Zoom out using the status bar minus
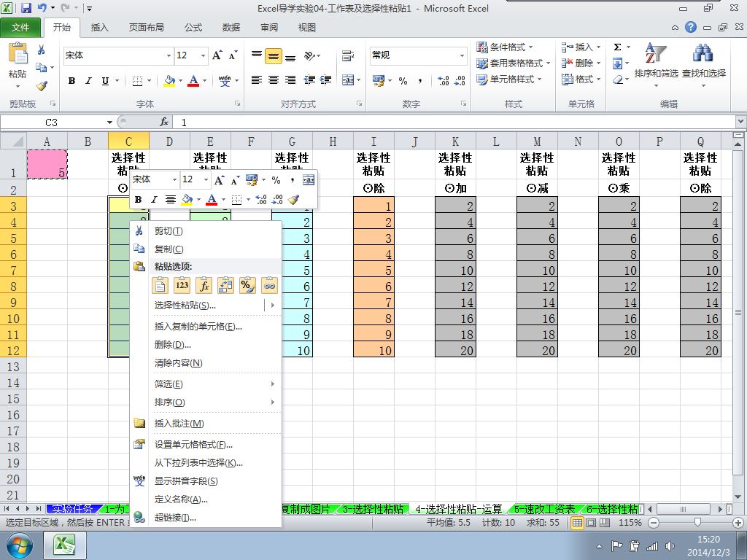 pos(653,523)
